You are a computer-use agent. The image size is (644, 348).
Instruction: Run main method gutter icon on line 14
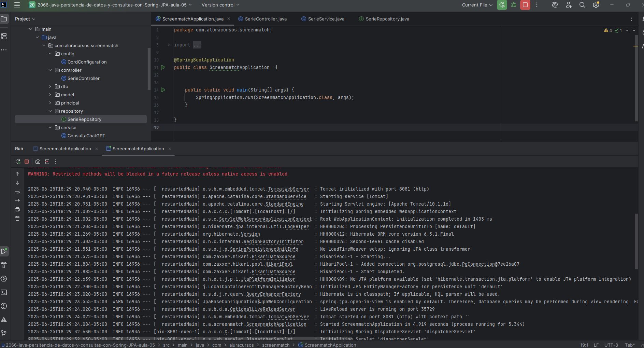[163, 90]
